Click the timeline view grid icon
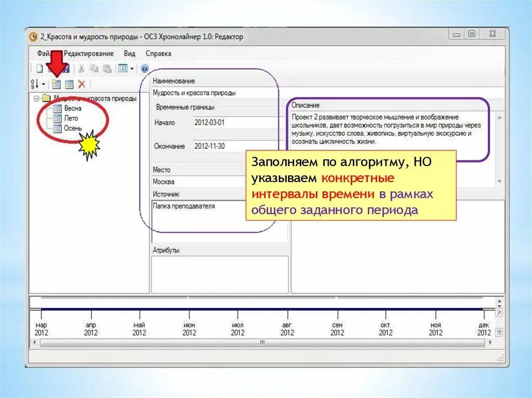The width and height of the screenshot is (532, 398). [123, 68]
